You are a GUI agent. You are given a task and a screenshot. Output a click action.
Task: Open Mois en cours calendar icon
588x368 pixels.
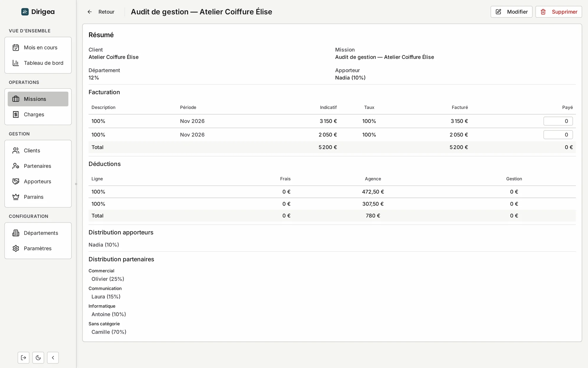[16, 47]
